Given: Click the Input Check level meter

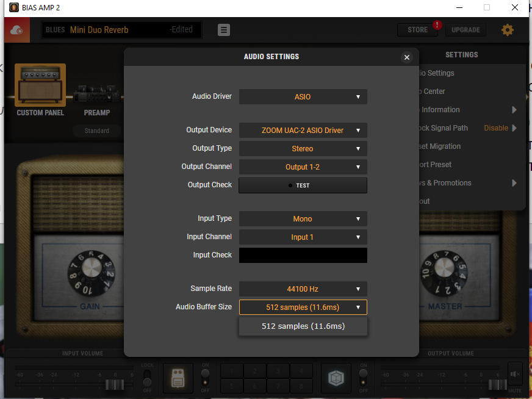Looking at the screenshot, I should click(x=303, y=255).
